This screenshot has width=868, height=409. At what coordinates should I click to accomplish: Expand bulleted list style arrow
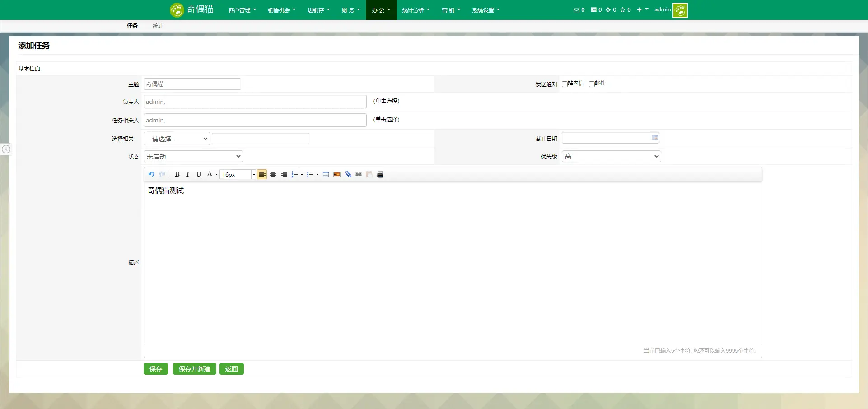[x=317, y=175]
